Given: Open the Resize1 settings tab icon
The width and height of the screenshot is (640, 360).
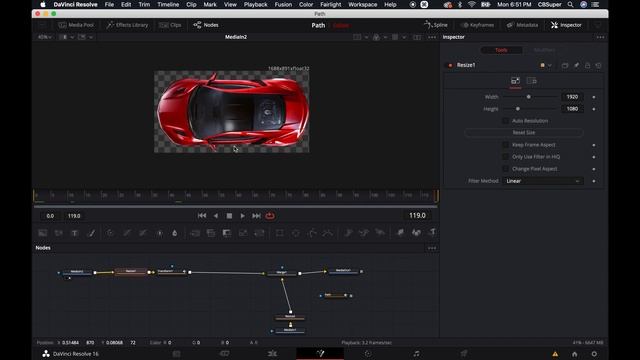Looking at the screenshot, I should point(531,81).
